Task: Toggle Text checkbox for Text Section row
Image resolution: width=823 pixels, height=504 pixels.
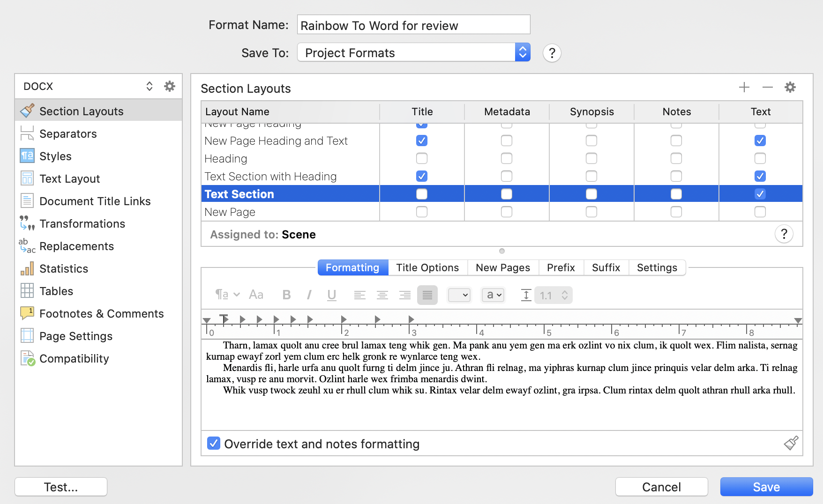Action: pos(760,194)
